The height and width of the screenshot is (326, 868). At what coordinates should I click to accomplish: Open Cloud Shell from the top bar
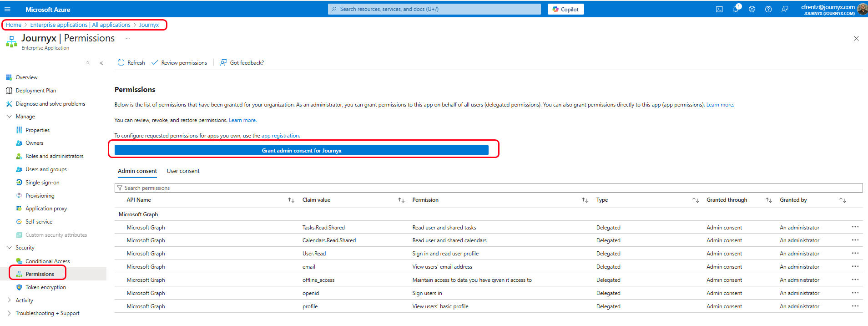pos(719,9)
